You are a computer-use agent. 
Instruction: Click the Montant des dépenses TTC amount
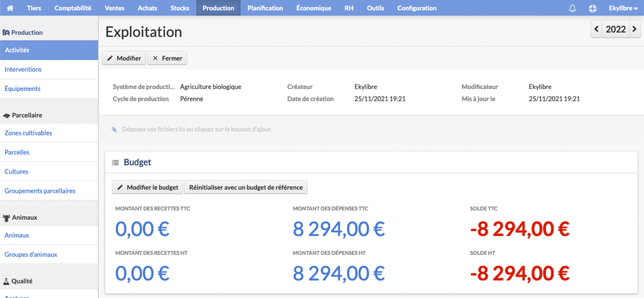[x=339, y=229]
